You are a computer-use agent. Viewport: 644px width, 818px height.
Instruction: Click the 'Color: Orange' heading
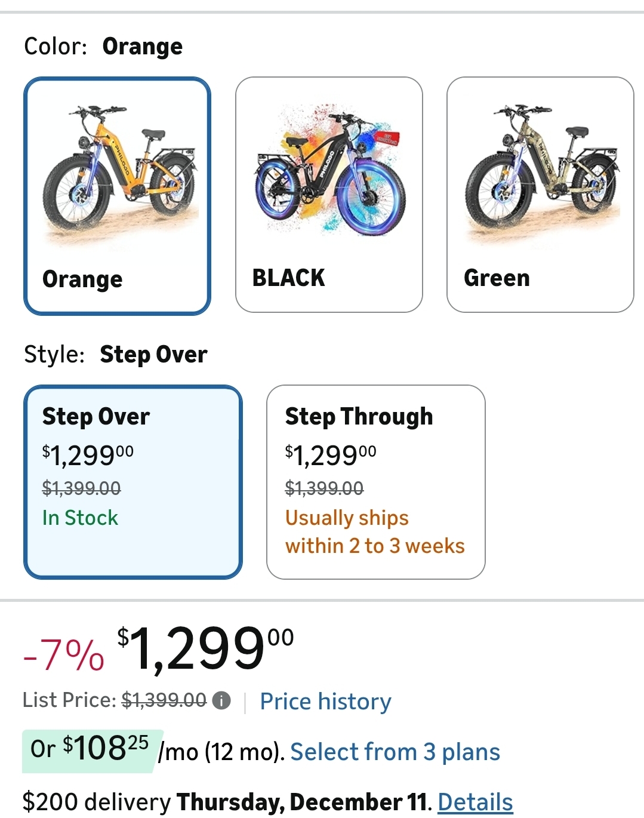point(103,47)
